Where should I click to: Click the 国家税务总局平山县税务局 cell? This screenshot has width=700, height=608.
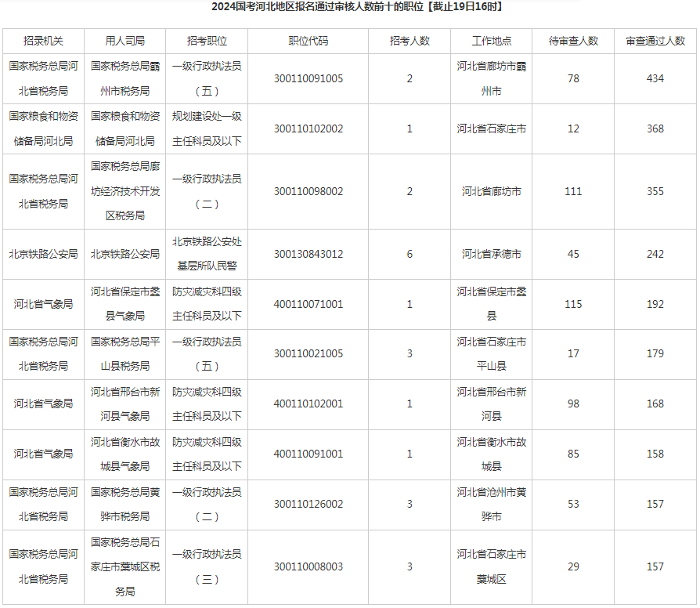point(125,354)
